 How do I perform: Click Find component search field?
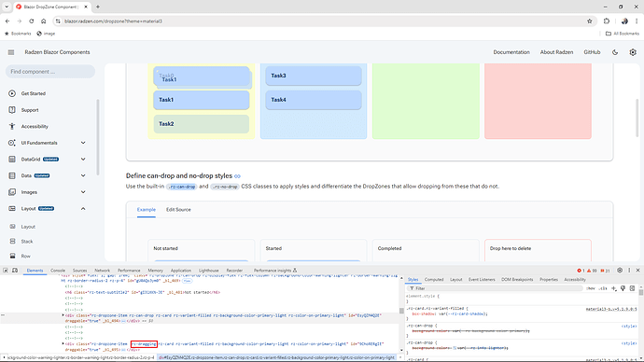click(50, 72)
